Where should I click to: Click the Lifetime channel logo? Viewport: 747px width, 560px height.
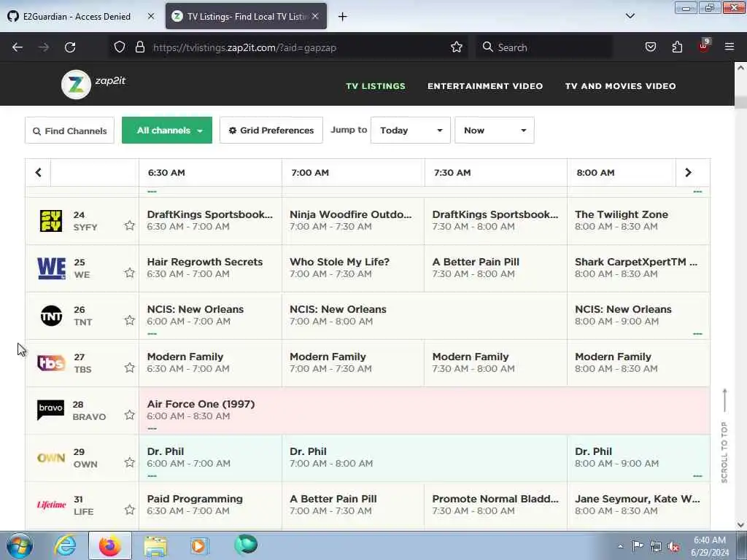pyautogui.click(x=51, y=505)
